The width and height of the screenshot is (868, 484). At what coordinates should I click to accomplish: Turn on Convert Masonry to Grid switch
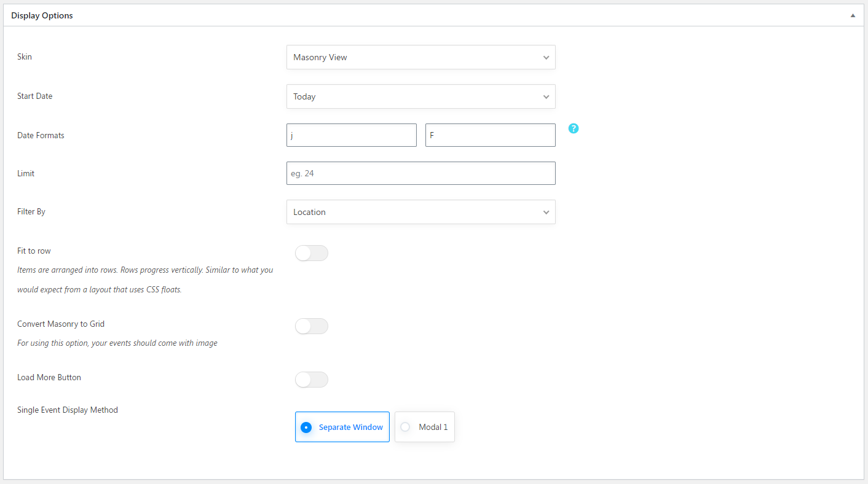pyautogui.click(x=312, y=326)
